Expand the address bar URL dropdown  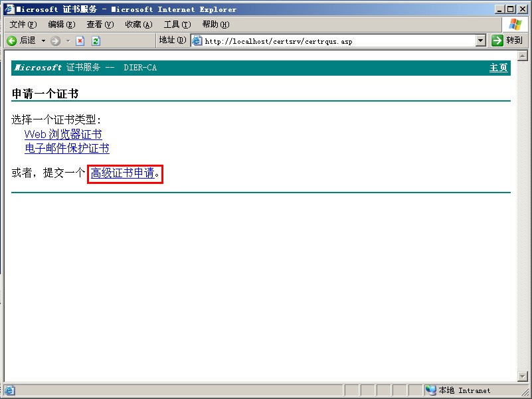[x=482, y=40]
